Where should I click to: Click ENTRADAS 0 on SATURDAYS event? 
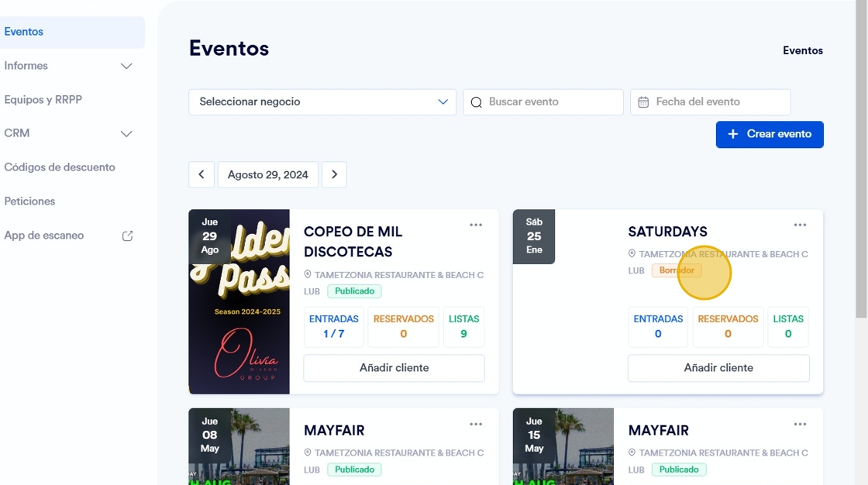coord(658,327)
